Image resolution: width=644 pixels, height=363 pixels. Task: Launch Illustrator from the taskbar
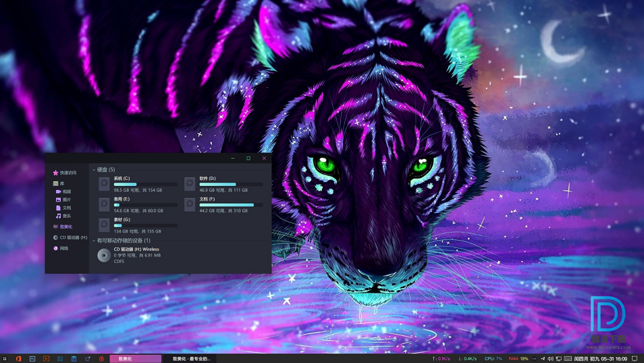[x=47, y=358]
